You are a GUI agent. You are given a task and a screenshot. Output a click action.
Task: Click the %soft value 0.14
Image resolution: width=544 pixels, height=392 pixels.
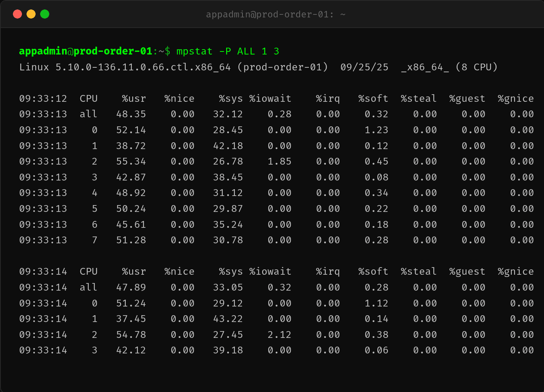(376, 319)
